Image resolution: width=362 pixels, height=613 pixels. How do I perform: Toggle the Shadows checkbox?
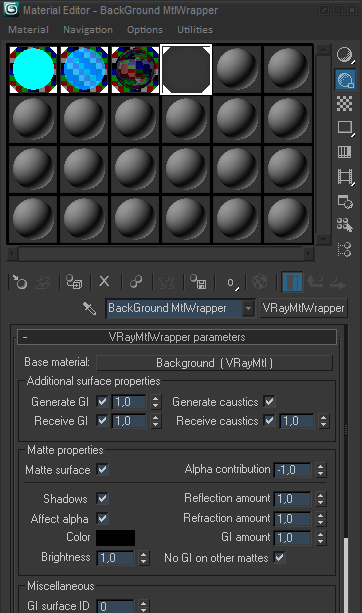[x=102, y=498]
